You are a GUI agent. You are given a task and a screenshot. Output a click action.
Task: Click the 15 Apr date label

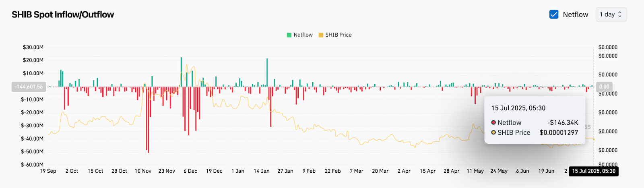point(428,171)
